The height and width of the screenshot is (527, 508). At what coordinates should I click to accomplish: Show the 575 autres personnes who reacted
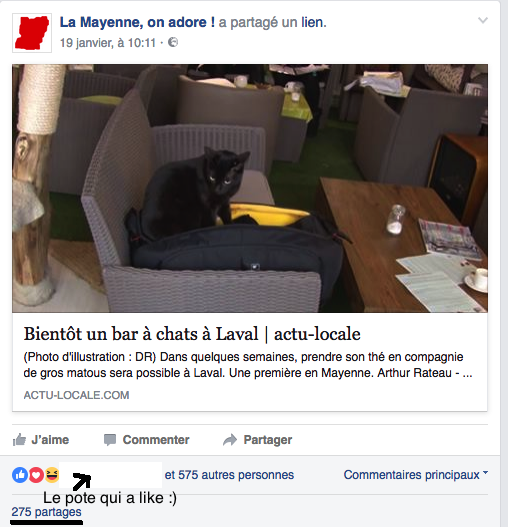(229, 475)
